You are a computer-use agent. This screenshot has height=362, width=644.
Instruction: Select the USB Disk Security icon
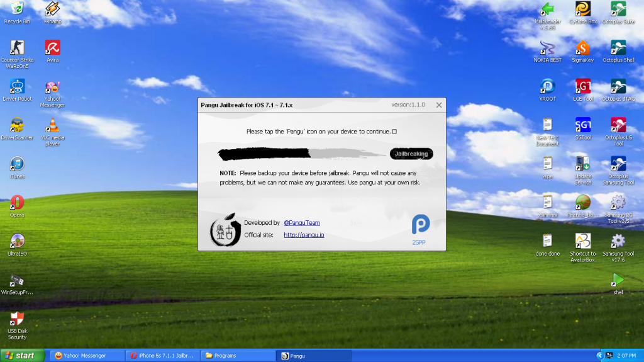pyautogui.click(x=17, y=319)
